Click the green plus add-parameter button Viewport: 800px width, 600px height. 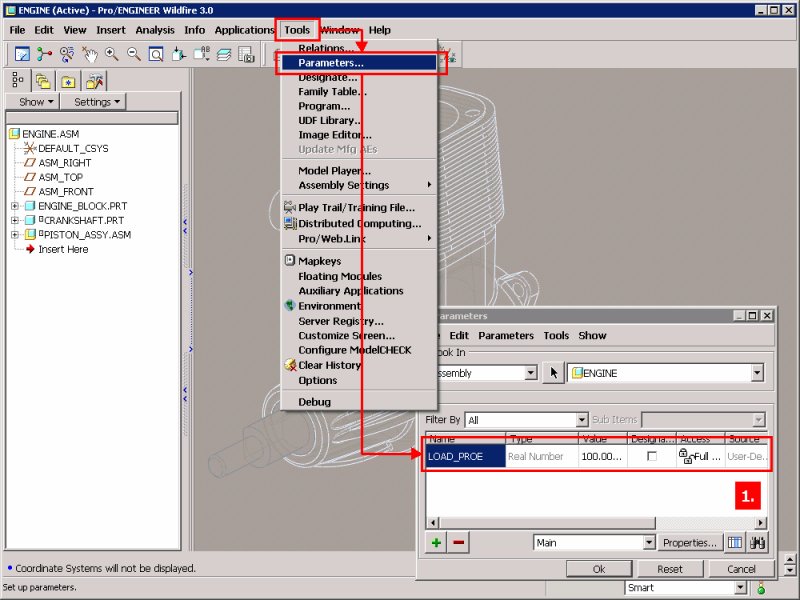(x=436, y=542)
